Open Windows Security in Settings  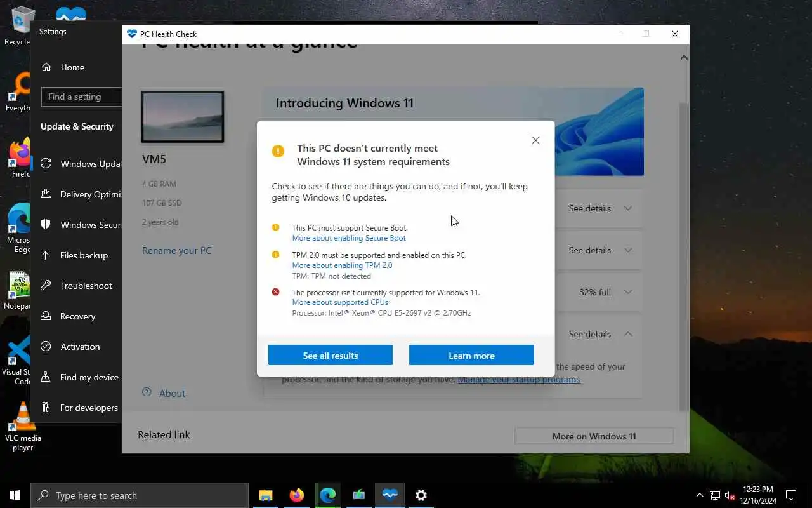click(77, 225)
